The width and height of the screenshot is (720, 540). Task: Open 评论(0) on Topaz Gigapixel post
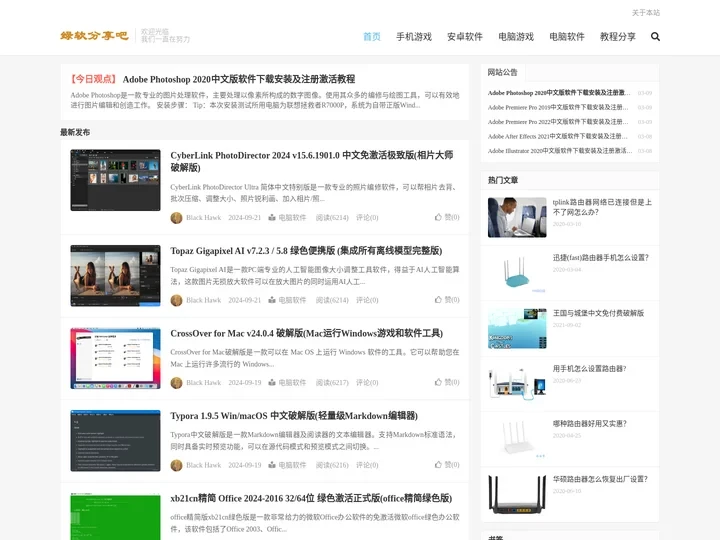click(x=367, y=300)
